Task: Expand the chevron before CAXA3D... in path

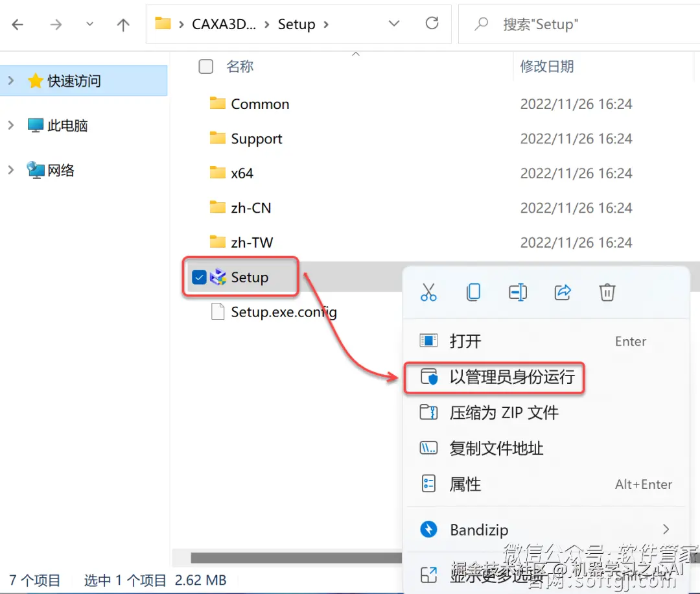Action: click(181, 25)
